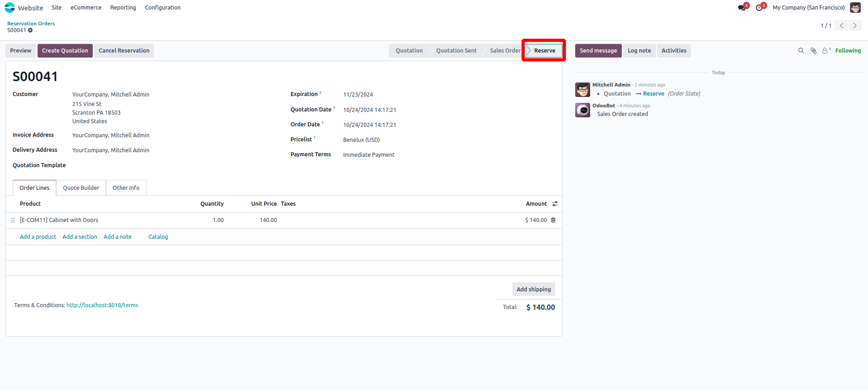Click product [E-COM11] Cabinet with Doors

tap(59, 220)
